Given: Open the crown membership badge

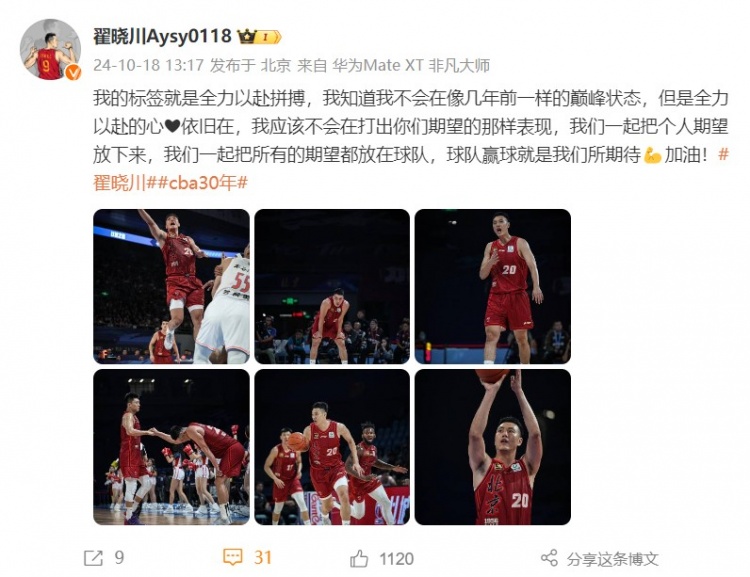Looking at the screenshot, I should click(259, 37).
